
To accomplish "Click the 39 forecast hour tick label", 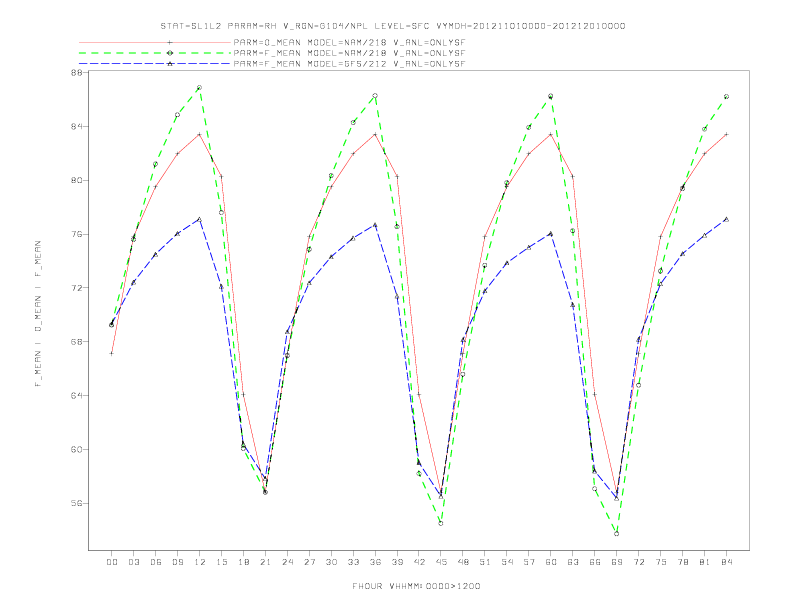I will tap(397, 562).
